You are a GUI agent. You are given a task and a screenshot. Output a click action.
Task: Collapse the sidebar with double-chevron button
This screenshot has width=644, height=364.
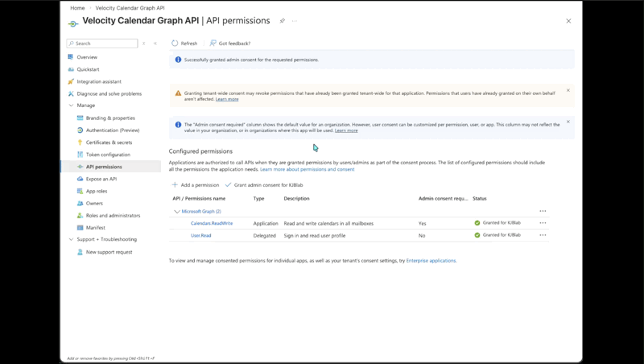coord(155,43)
